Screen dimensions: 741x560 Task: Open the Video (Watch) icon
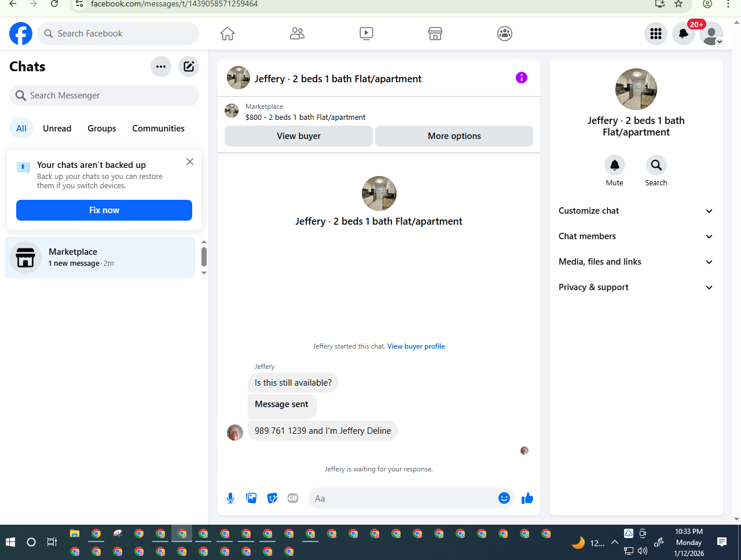point(366,34)
